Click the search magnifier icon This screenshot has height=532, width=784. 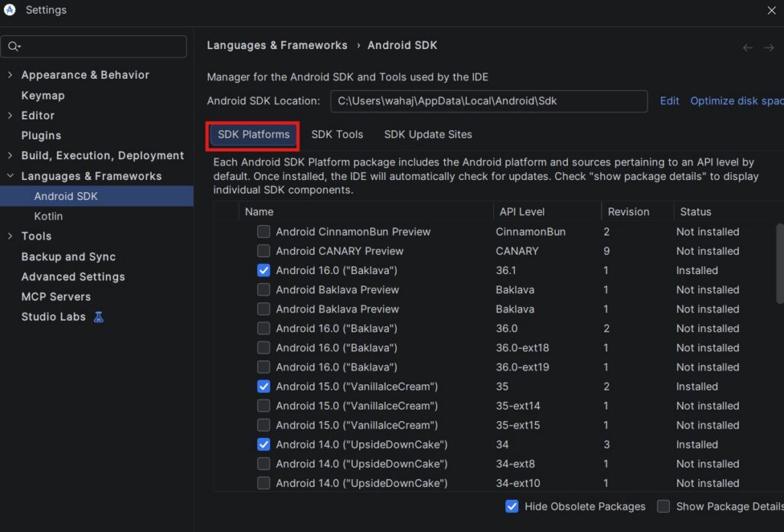point(13,47)
